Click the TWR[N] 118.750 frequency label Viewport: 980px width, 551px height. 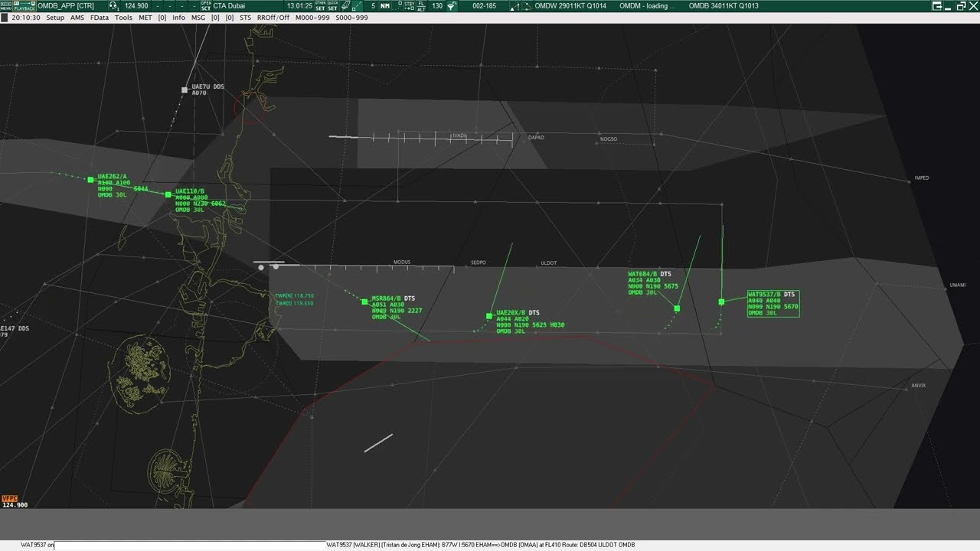coord(295,295)
